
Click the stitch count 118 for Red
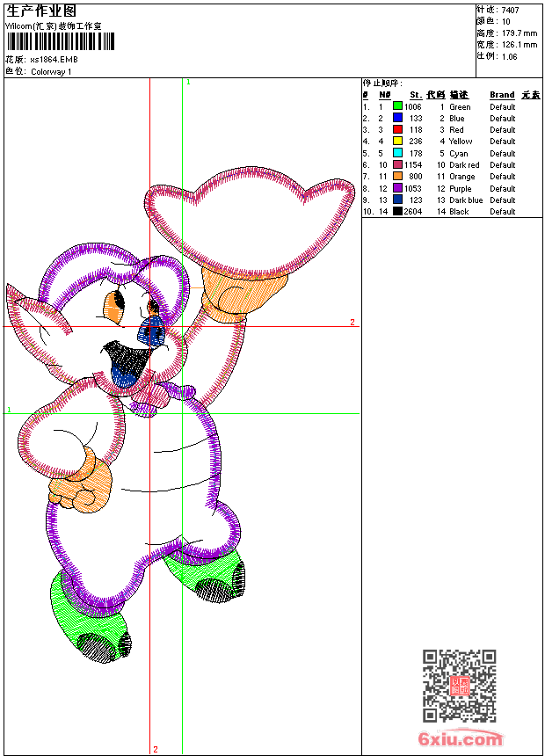416,130
